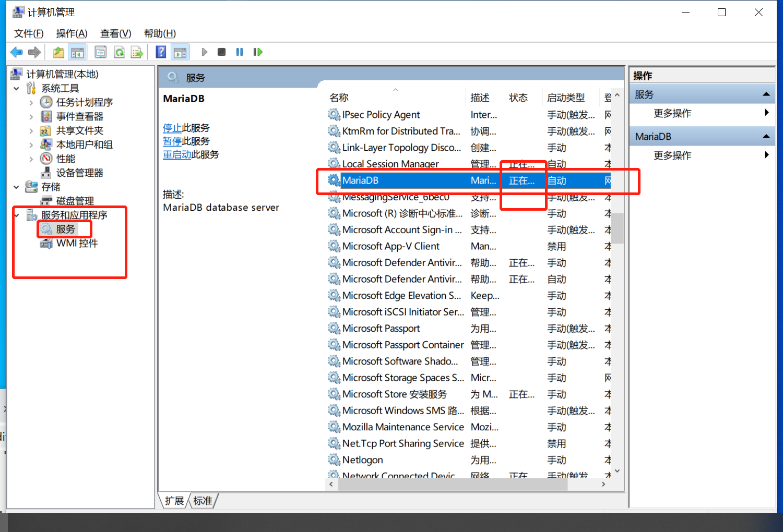
Task: Collapse the MariaDB section in the 操作 pane
Action: (x=766, y=137)
